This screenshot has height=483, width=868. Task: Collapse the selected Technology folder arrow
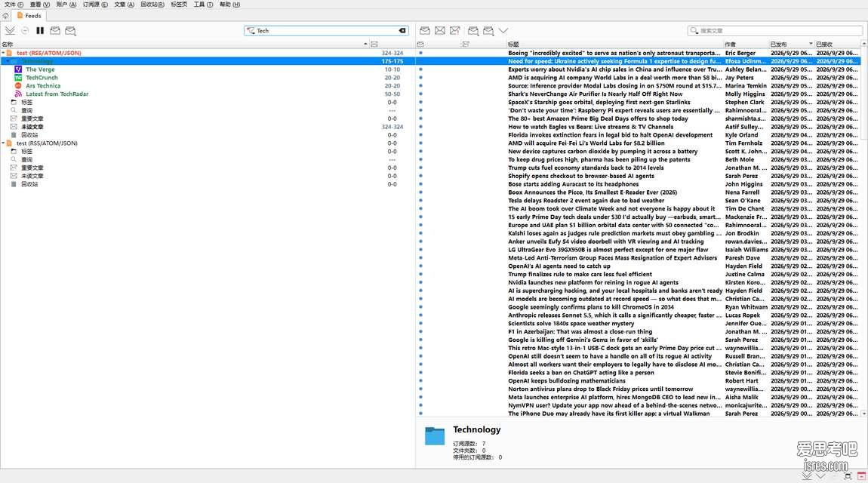8,61
